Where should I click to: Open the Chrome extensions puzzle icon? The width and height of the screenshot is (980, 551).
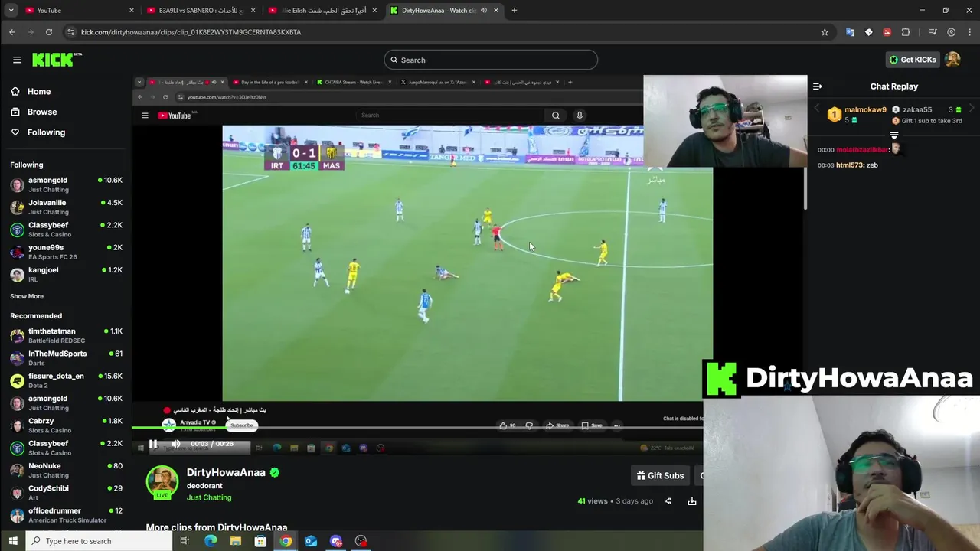906,32
